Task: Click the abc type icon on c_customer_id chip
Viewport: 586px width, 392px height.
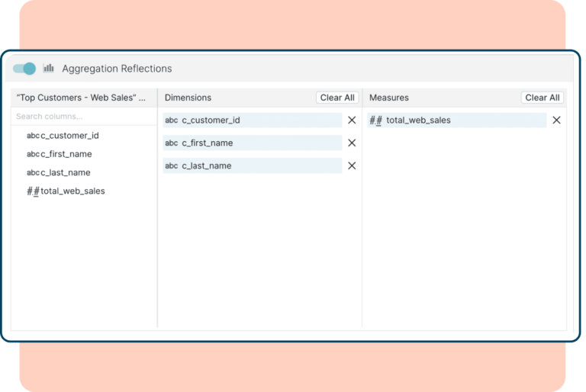Action: point(172,120)
